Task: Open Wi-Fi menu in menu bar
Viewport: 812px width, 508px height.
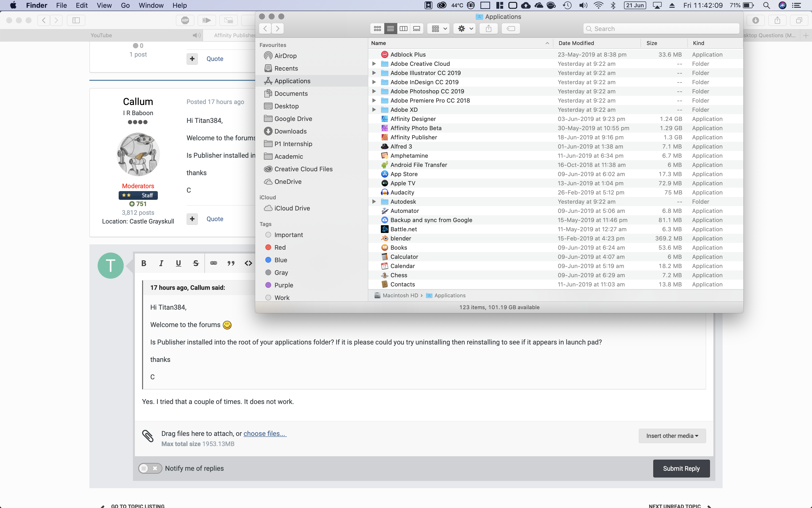Action: 598,5
